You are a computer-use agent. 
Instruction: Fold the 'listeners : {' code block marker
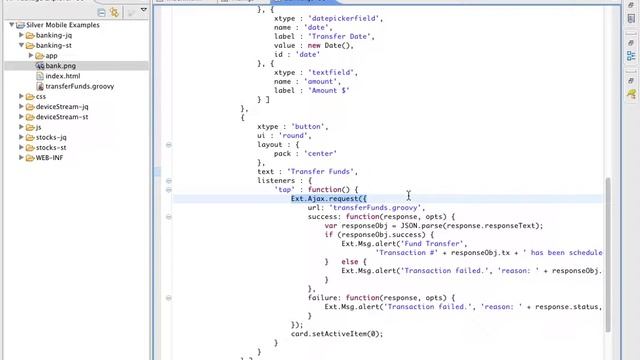(x=169, y=181)
